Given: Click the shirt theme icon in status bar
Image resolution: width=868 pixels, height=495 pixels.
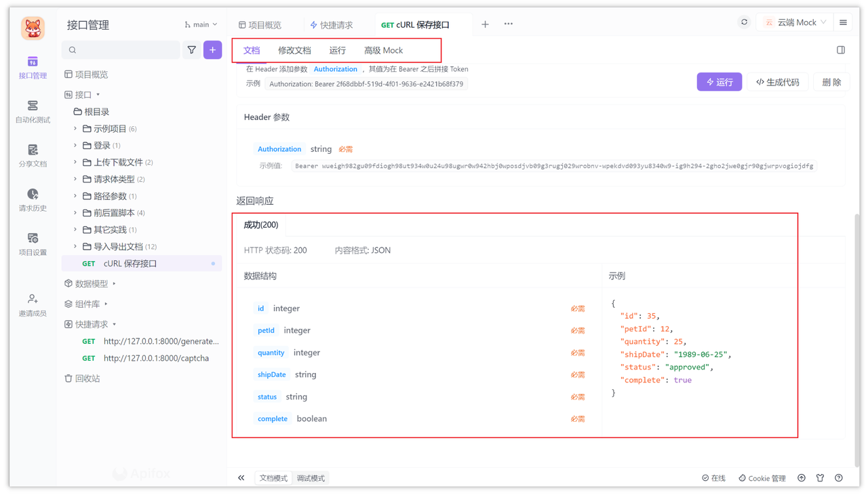Looking at the screenshot, I should coord(820,478).
